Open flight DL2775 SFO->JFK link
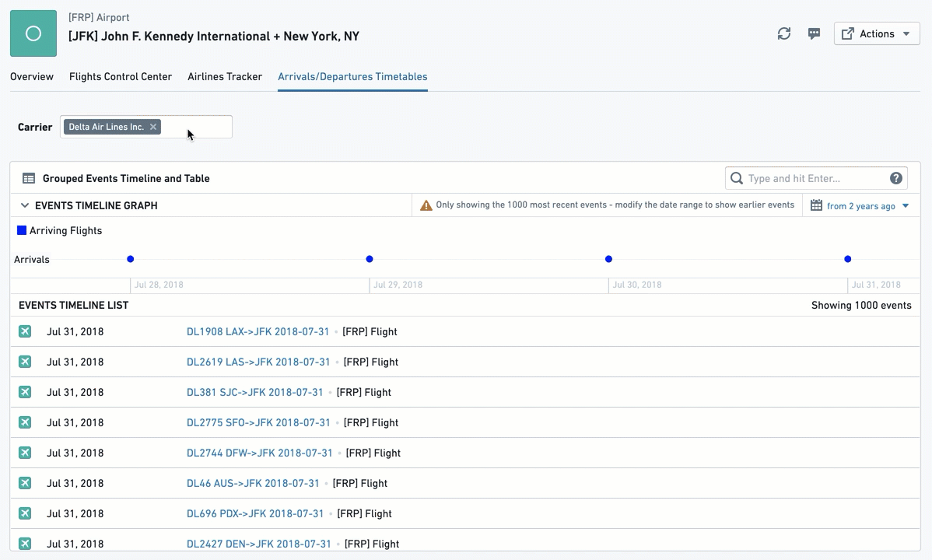932x560 pixels. tap(258, 422)
